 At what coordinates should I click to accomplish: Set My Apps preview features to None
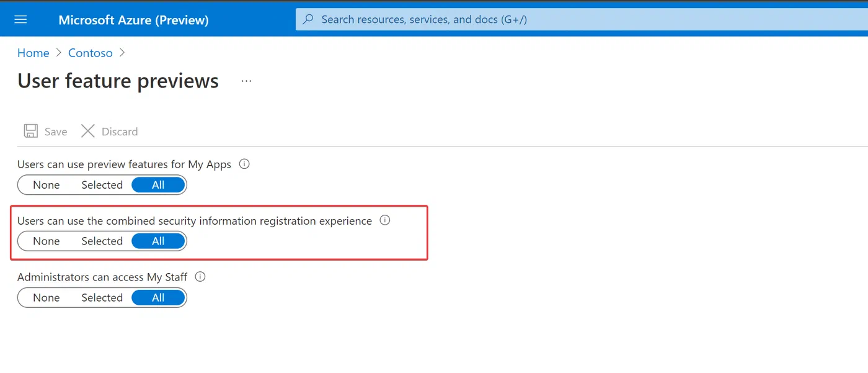[x=46, y=185]
